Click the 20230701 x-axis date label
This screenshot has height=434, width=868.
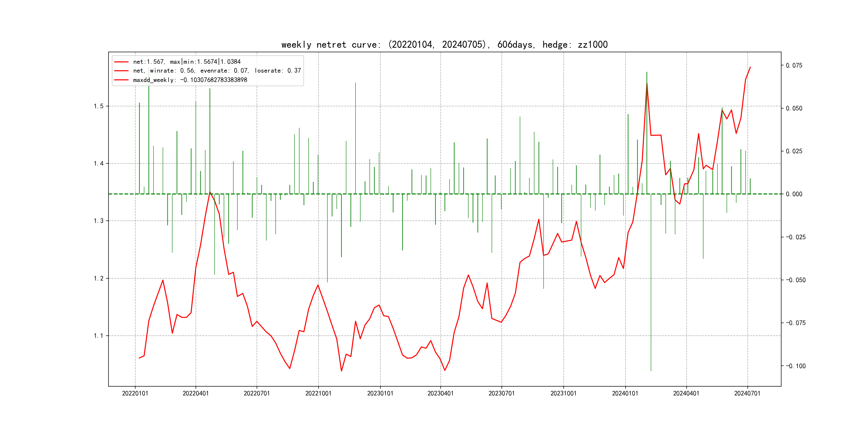[x=502, y=394]
